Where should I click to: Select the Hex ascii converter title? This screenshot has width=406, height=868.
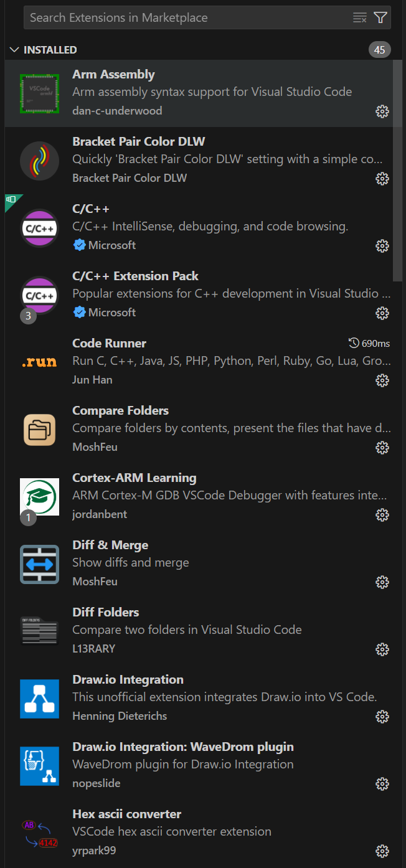click(126, 814)
